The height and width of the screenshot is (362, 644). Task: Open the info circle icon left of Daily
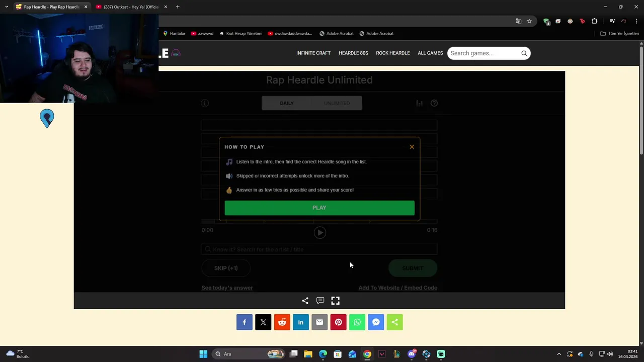pos(205,103)
